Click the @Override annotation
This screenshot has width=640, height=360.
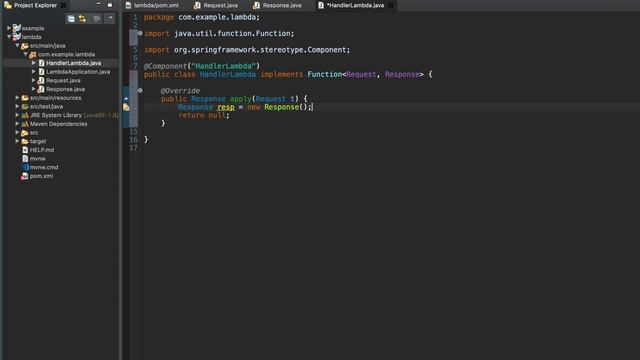(x=180, y=91)
